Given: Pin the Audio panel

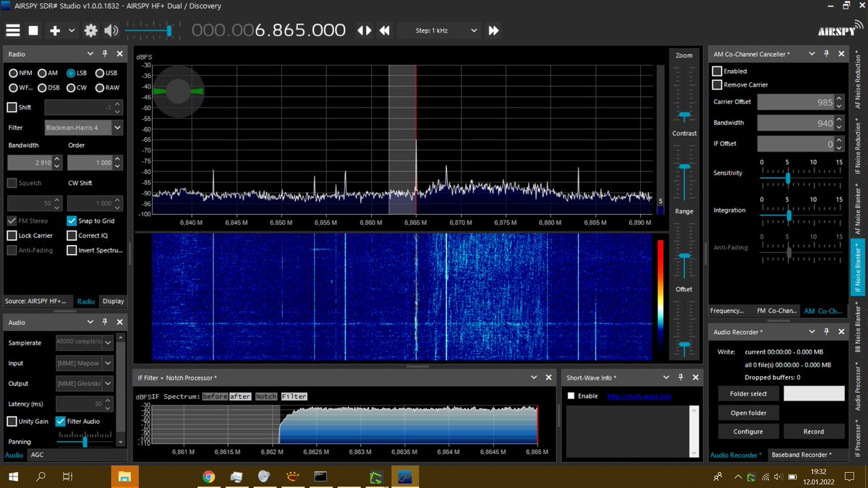Looking at the screenshot, I should tap(105, 322).
